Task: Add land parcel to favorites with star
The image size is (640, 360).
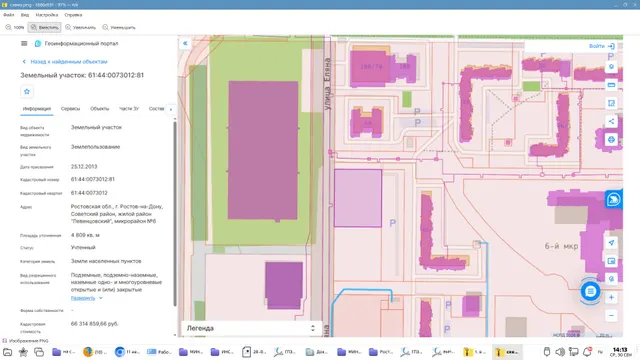Action: 27,91
